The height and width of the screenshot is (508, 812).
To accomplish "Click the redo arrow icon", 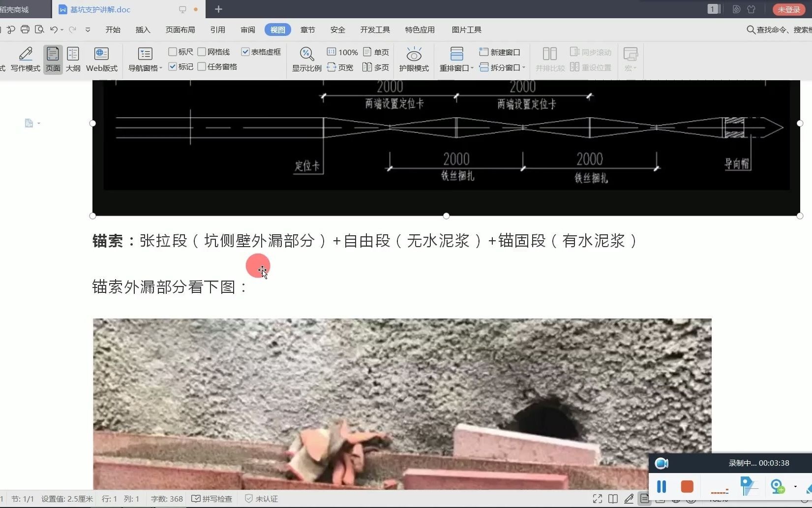I will (72, 30).
